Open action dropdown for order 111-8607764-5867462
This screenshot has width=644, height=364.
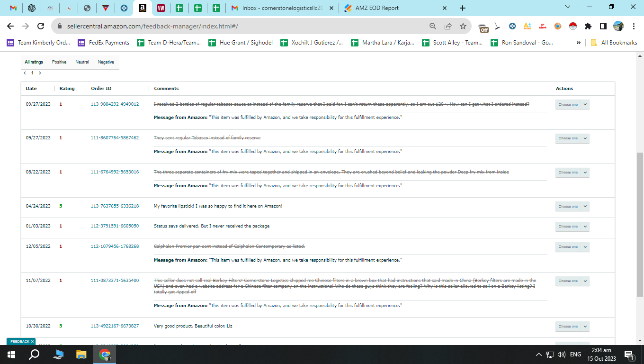point(572,138)
